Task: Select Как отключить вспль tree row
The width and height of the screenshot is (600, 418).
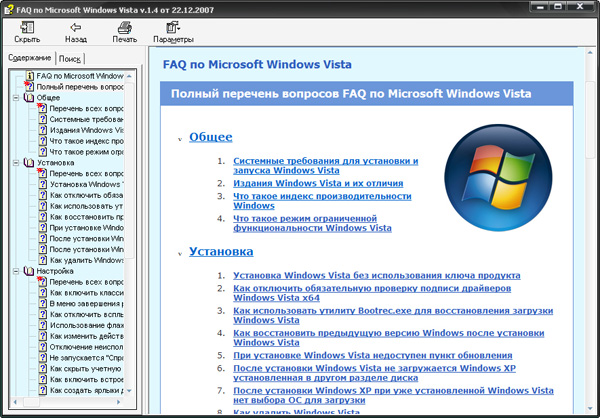Action: (81, 315)
